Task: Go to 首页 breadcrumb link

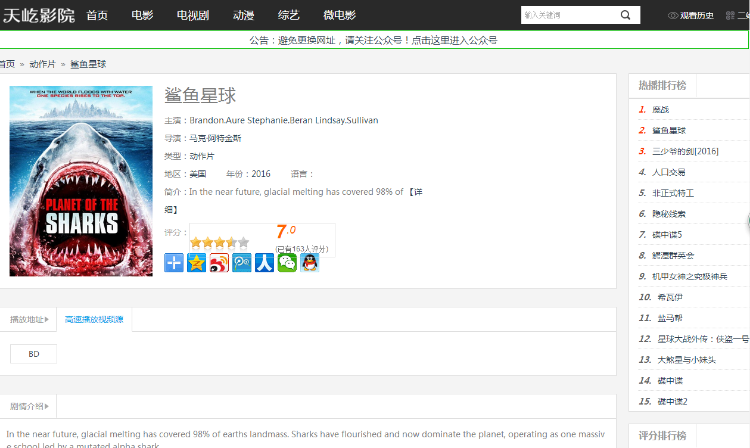Action: coord(7,64)
